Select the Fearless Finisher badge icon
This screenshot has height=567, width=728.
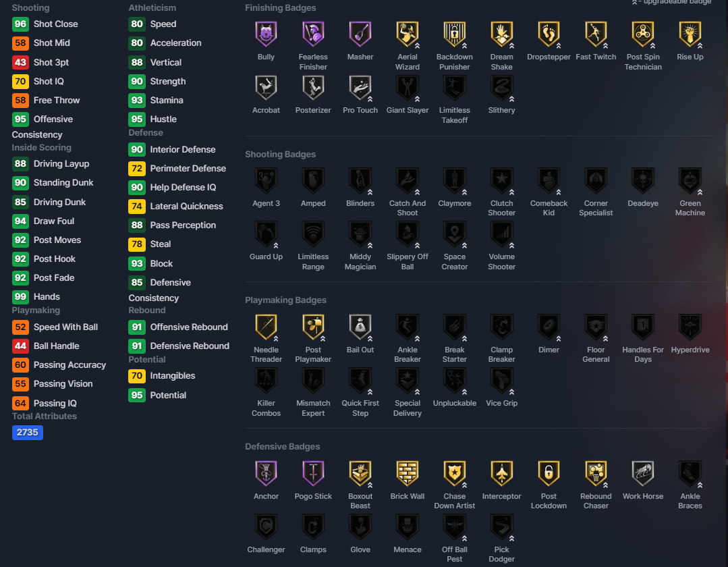[x=313, y=34]
